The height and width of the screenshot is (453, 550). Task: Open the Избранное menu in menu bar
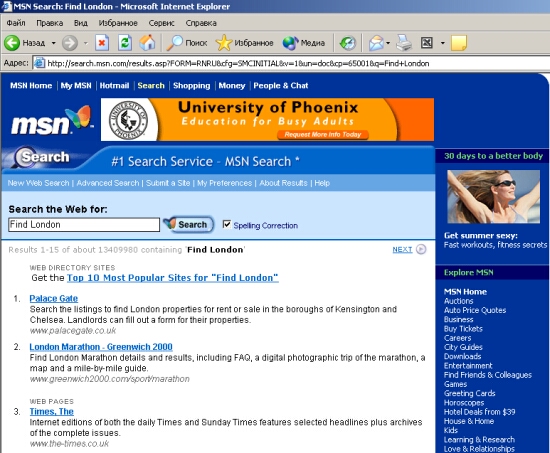pyautogui.click(x=118, y=23)
